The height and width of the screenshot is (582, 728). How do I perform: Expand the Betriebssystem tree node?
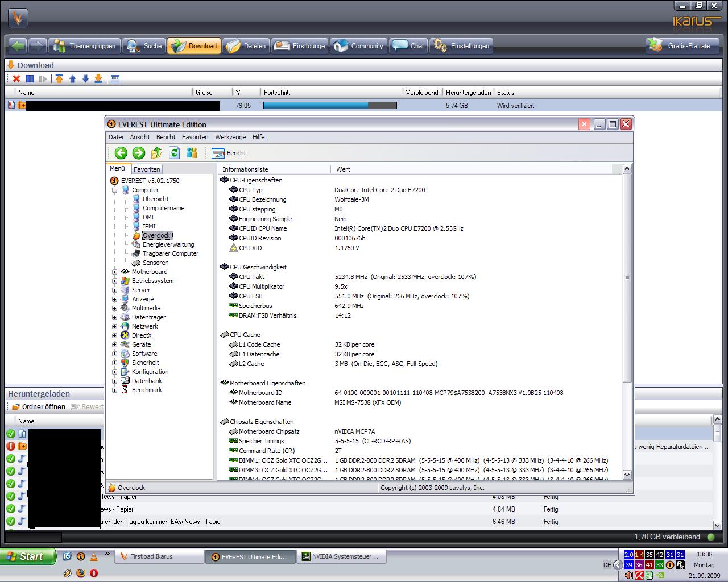114,281
